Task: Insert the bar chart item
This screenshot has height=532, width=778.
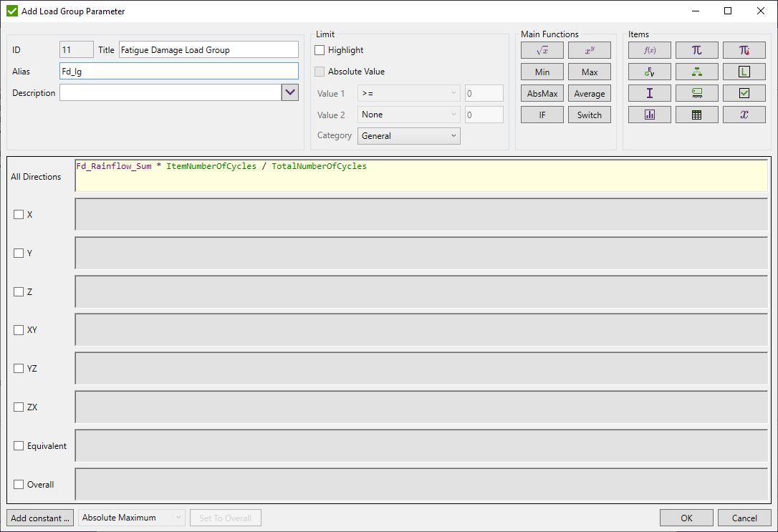Action: [650, 114]
